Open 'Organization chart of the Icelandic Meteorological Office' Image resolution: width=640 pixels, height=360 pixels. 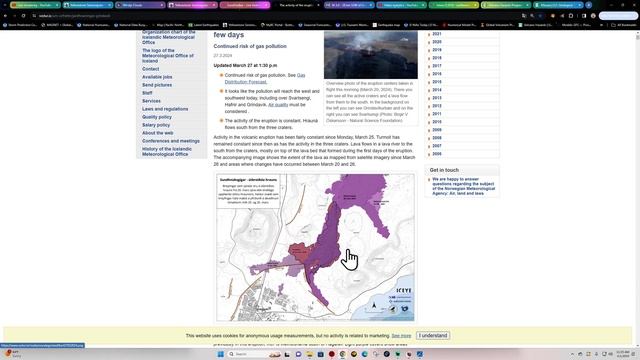point(169,37)
